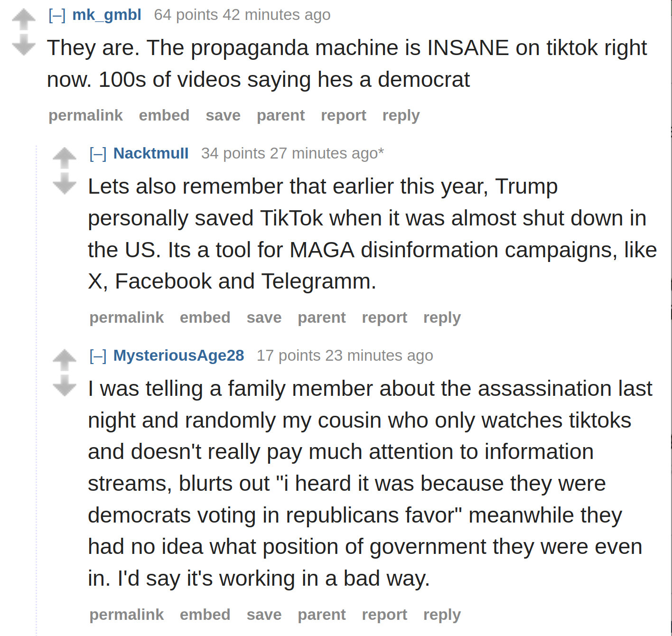672x636 pixels.
Task: Reply to mk_gmbl's comment
Action: (x=401, y=116)
